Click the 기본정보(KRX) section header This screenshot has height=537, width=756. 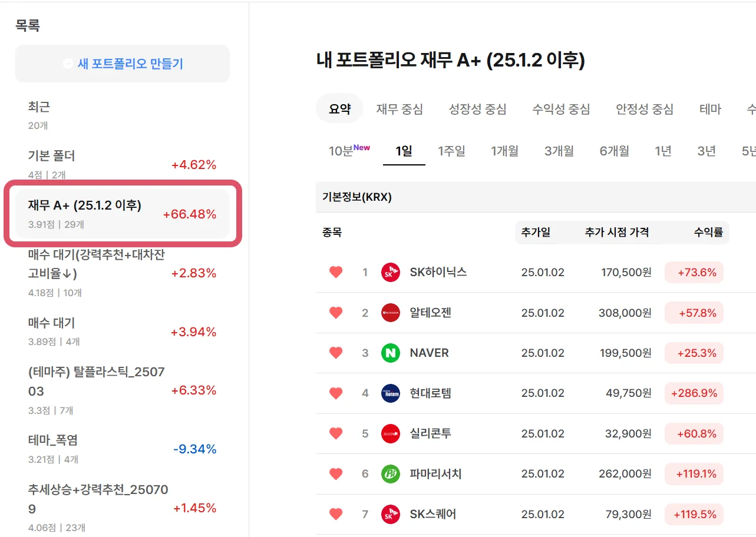pyautogui.click(x=357, y=197)
